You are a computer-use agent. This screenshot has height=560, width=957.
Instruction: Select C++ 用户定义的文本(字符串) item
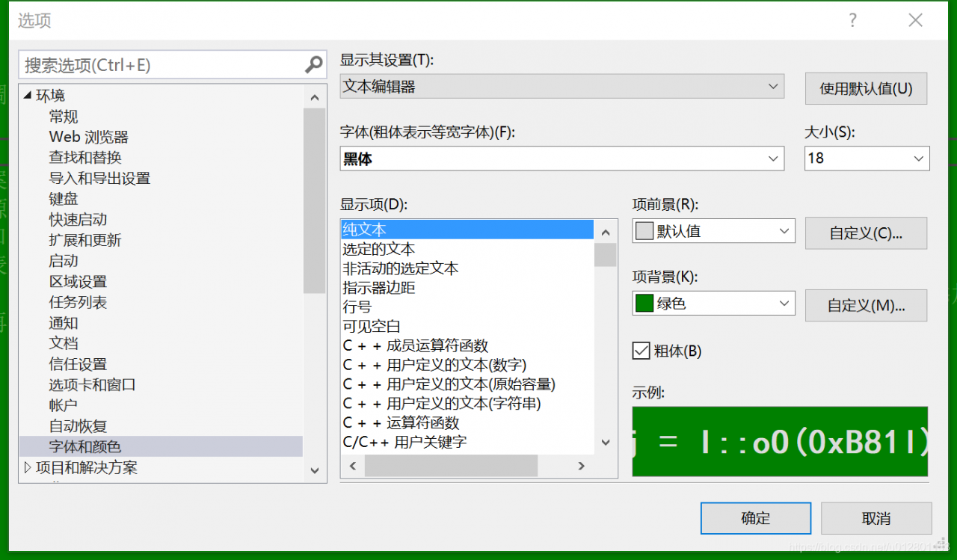pos(441,404)
